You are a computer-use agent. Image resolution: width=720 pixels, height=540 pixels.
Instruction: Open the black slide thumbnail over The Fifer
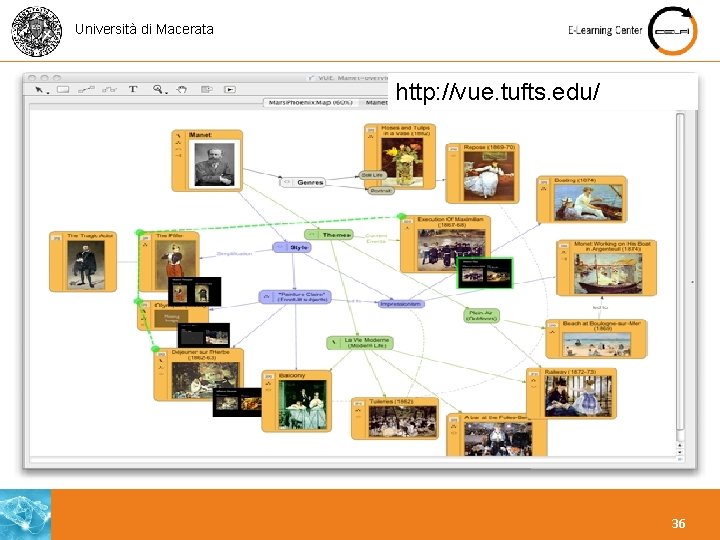click(x=195, y=291)
